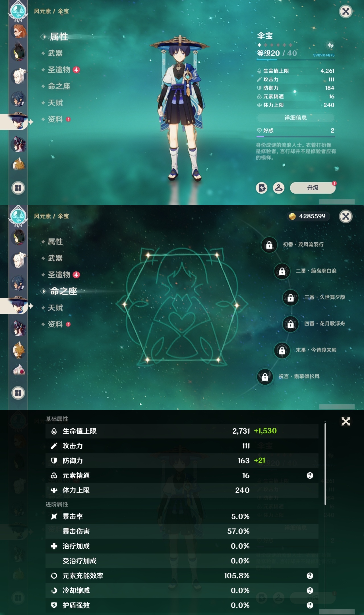Open the 武器 tab in the top menu
The width and height of the screenshot is (364, 615).
(55, 53)
